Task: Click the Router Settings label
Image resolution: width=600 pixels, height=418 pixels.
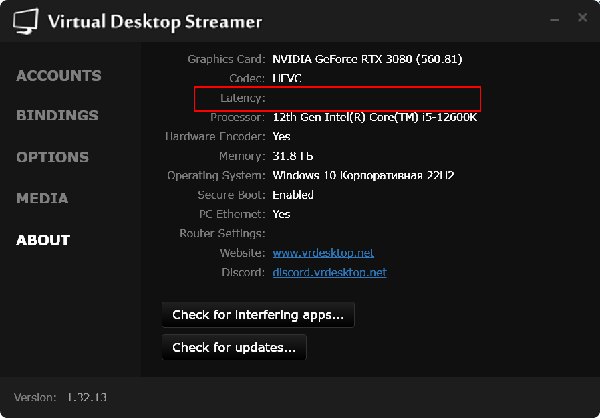Action: [222, 233]
